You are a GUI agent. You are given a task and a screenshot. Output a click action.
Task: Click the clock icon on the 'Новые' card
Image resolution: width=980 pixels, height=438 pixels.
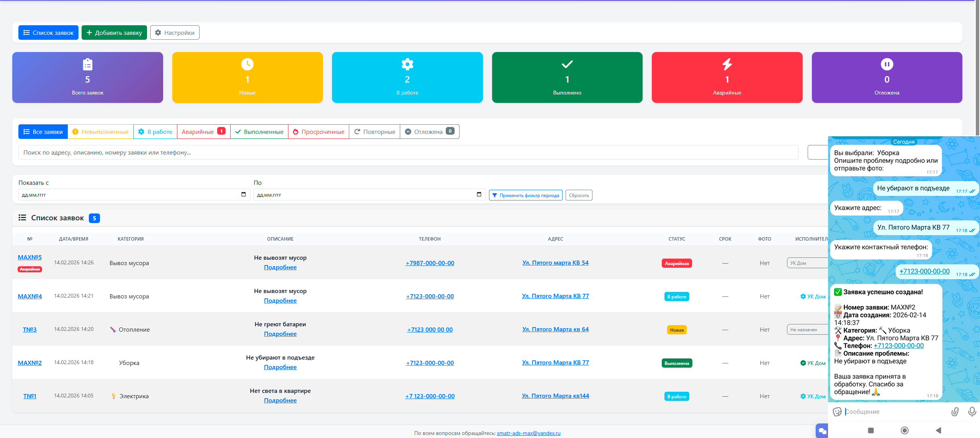click(247, 64)
